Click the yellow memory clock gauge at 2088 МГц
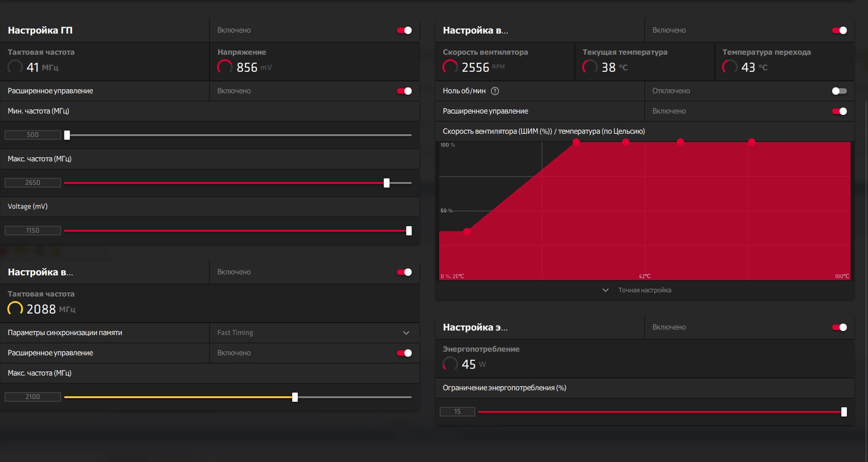Viewport: 868px width, 462px height. 15,309
